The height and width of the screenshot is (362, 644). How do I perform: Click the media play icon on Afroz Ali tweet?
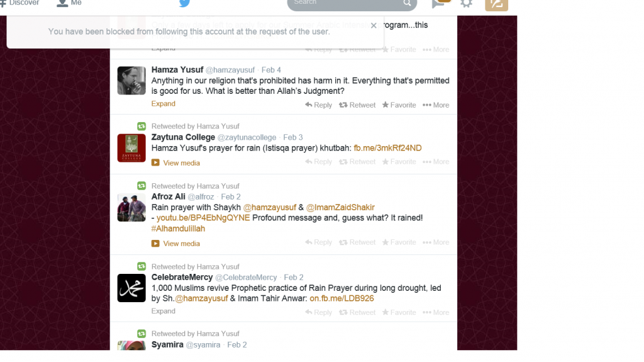click(x=155, y=243)
